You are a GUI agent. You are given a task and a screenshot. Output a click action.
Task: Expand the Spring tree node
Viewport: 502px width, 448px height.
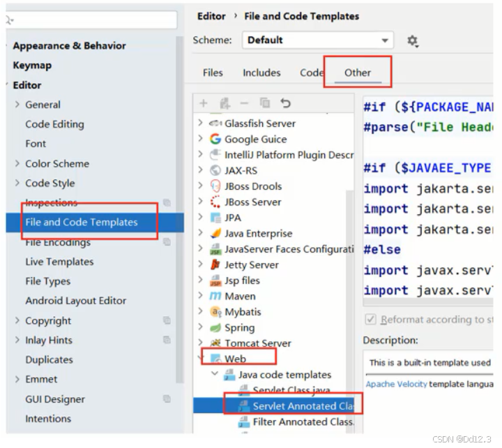coord(200,327)
